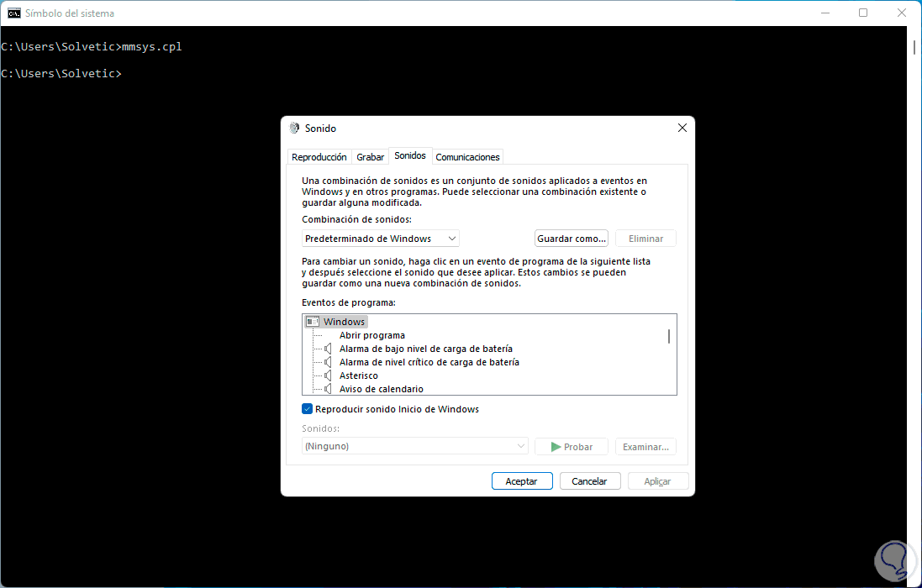Switch to the Grabar tab
The height and width of the screenshot is (588, 922).
(x=371, y=157)
